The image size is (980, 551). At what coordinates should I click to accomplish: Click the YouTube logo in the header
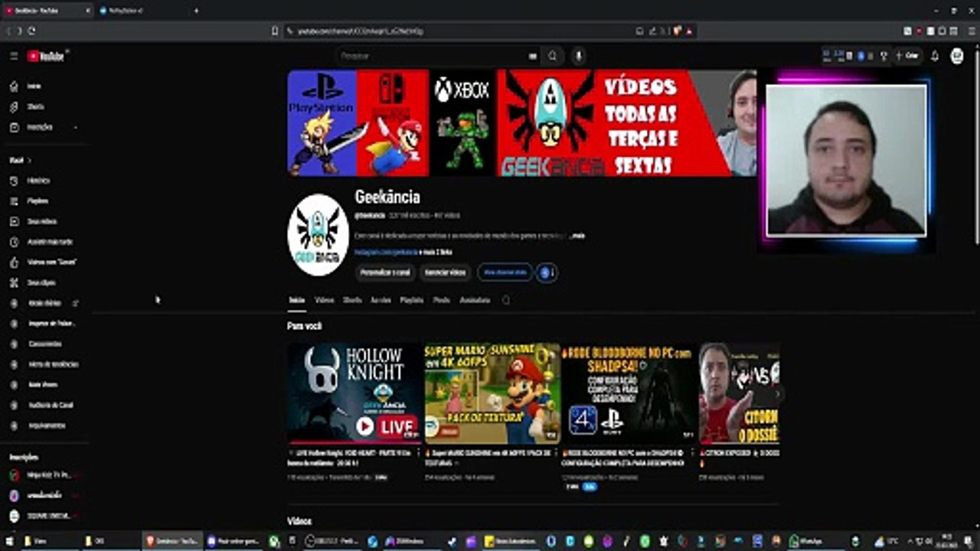point(47,56)
